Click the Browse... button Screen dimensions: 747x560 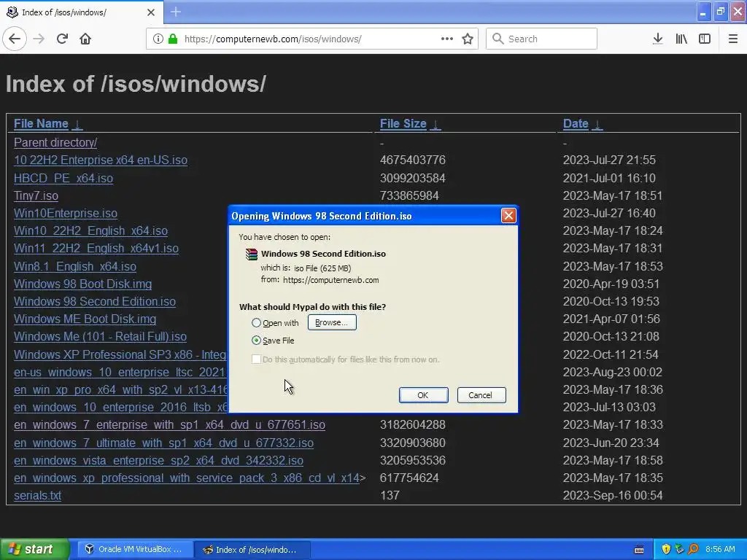pyautogui.click(x=332, y=322)
